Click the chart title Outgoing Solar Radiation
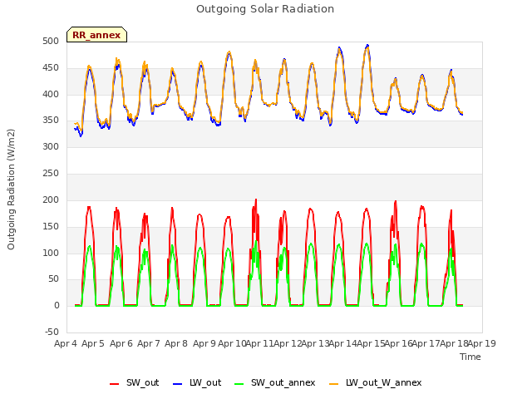 (x=265, y=9)
